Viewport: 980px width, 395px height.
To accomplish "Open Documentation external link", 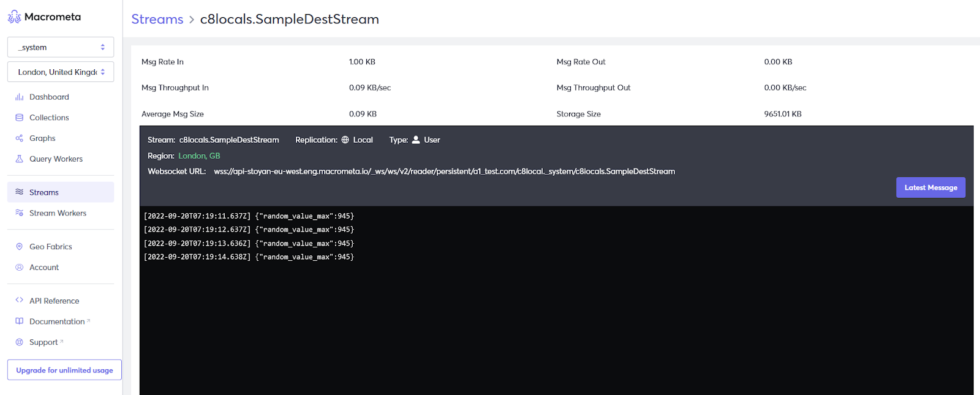I will click(x=59, y=322).
